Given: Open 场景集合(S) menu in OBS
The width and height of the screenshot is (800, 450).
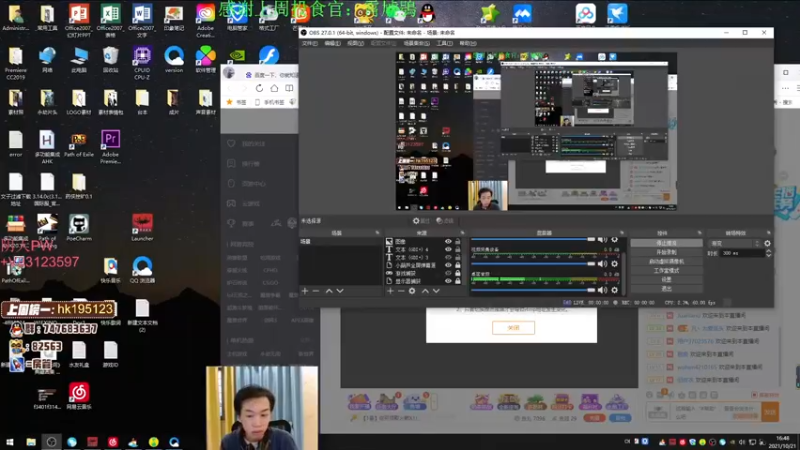Looking at the screenshot, I should 416,43.
